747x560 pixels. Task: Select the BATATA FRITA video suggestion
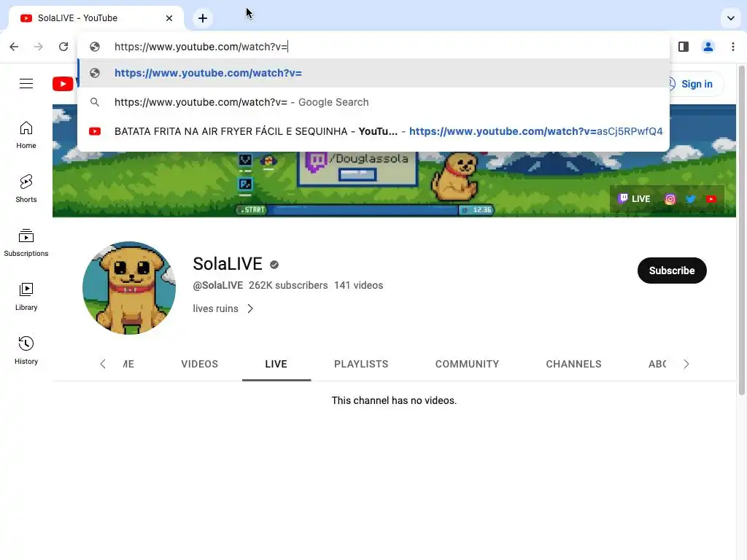click(373, 131)
